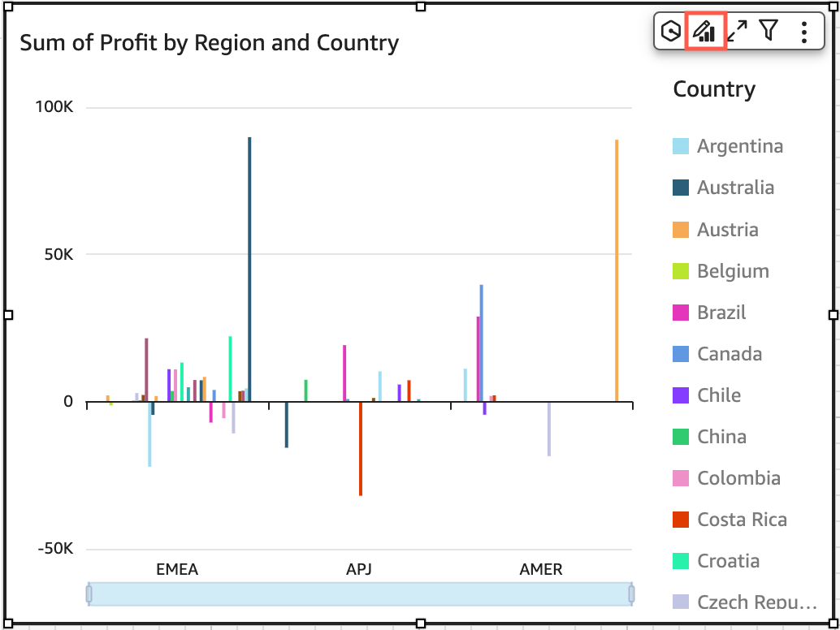Open the format visual pencil-chart icon
This screenshot has height=630, width=840.
click(704, 32)
